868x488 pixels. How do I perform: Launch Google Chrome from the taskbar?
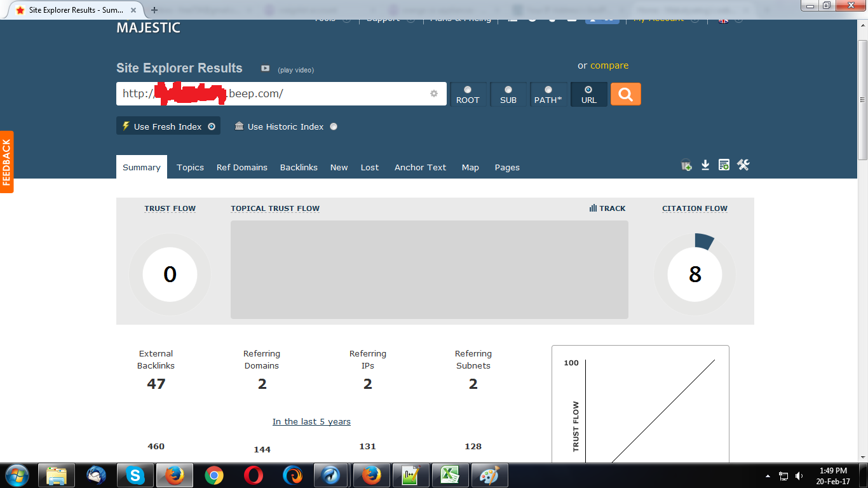click(214, 475)
